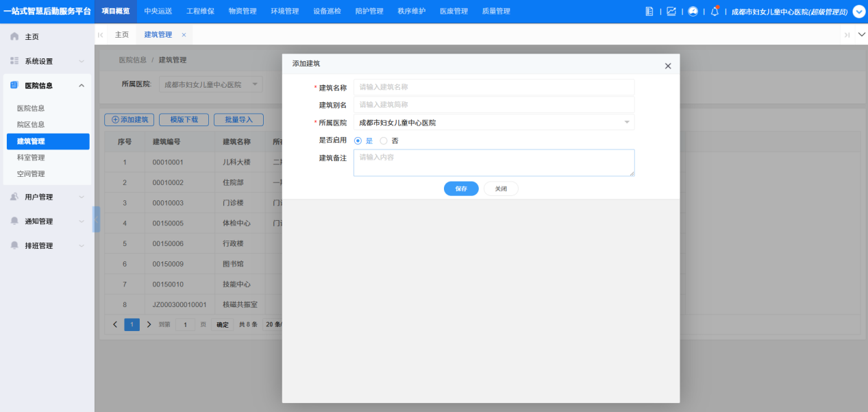
Task: Close the 建筑管理 tab with its x
Action: click(184, 34)
